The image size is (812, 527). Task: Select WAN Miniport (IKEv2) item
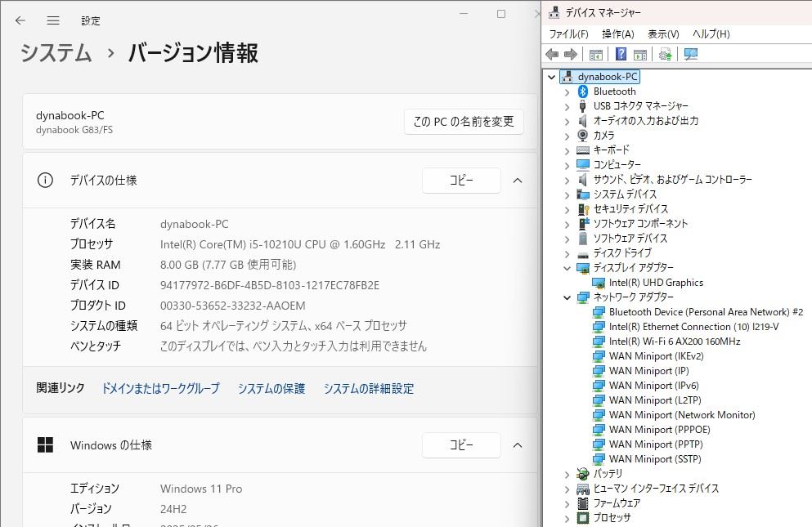tap(656, 356)
